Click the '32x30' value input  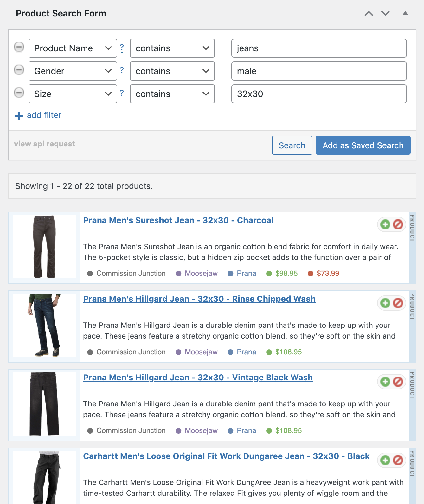[319, 94]
